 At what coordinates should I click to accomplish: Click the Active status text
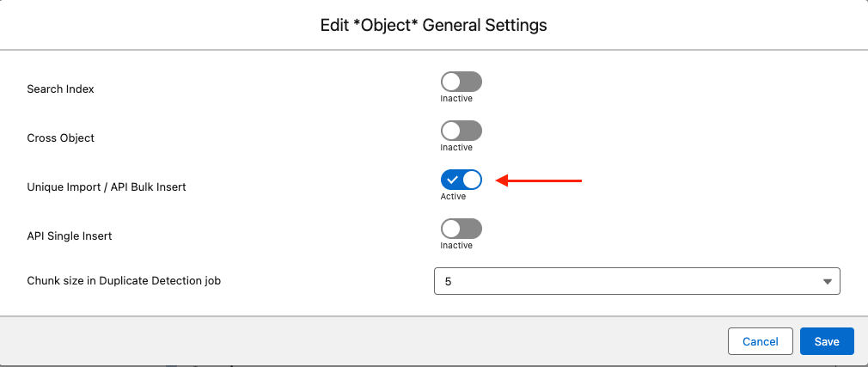pyautogui.click(x=453, y=197)
